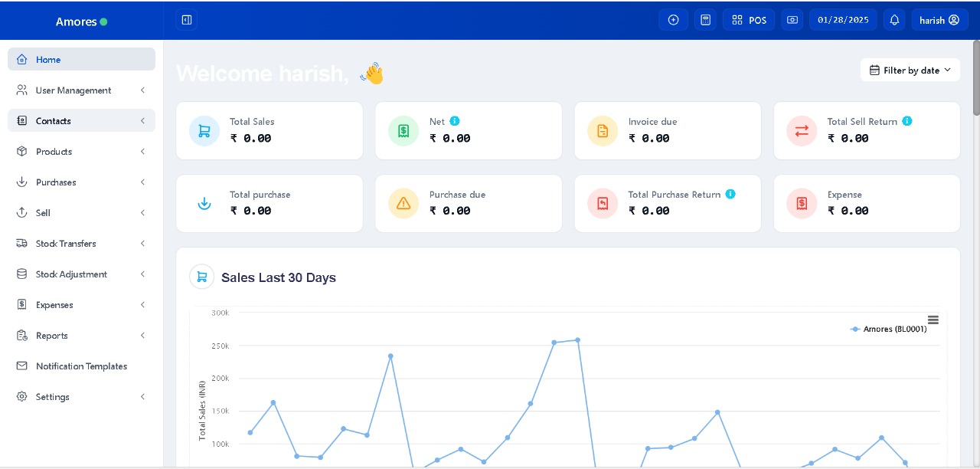Click the Stock Adjustment database icon
The width and height of the screenshot is (980, 469).
click(x=21, y=274)
